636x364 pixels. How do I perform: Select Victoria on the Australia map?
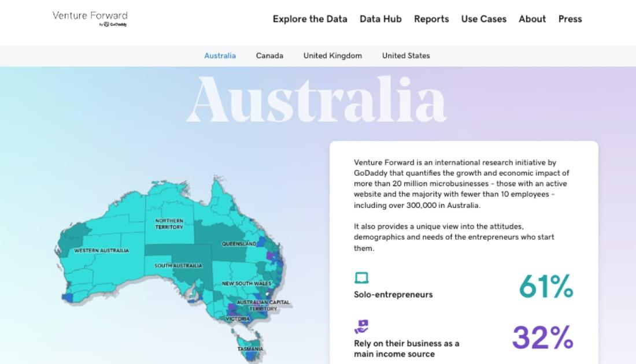click(238, 319)
